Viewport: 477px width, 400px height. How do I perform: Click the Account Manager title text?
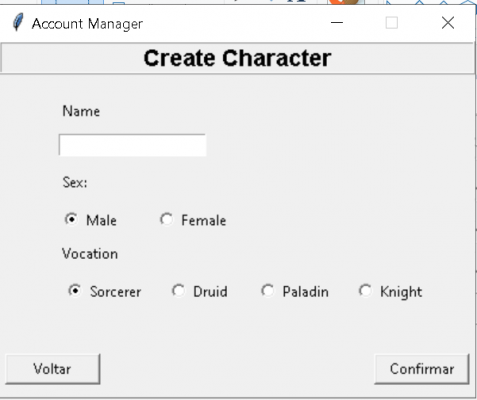(x=87, y=24)
